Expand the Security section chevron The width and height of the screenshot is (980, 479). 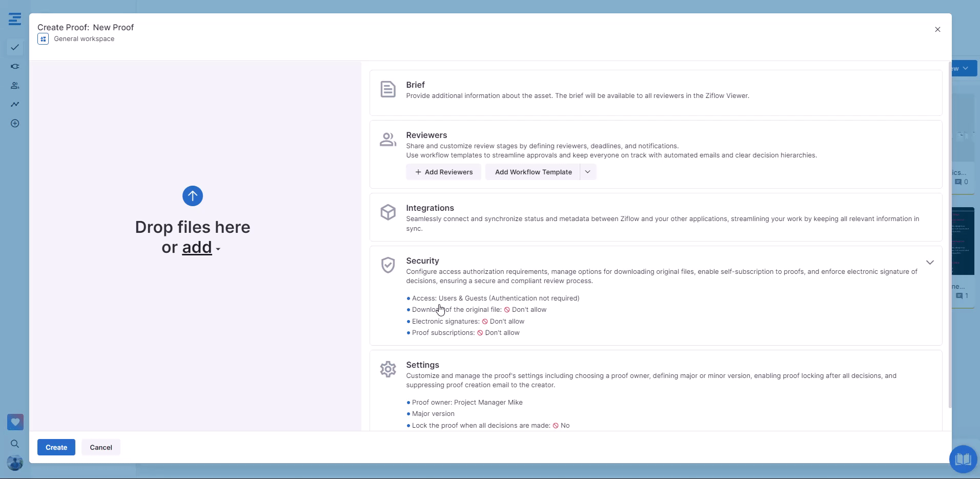click(930, 262)
